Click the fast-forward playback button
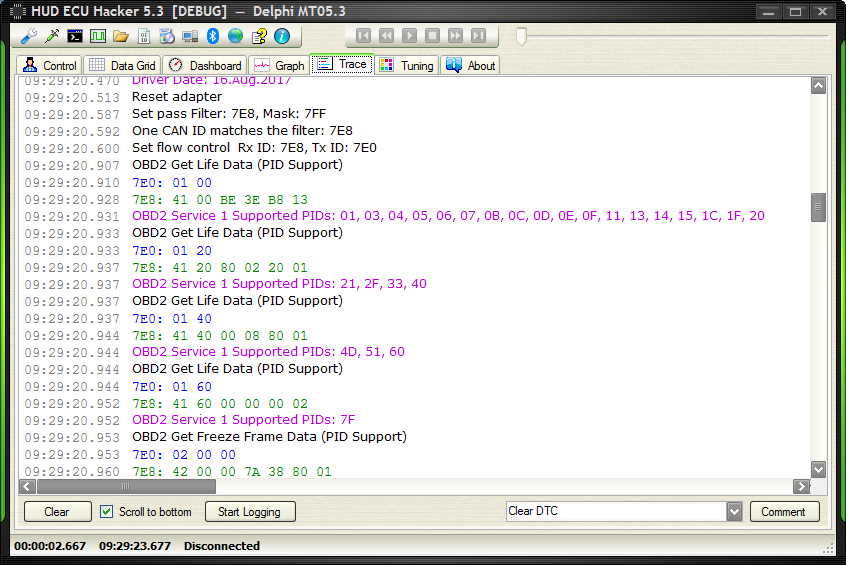Screen dimensions: 846x565 455,36
